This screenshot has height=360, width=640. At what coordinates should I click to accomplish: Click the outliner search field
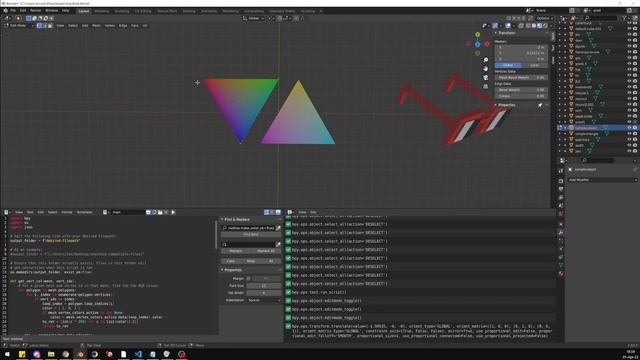[x=600, y=18]
